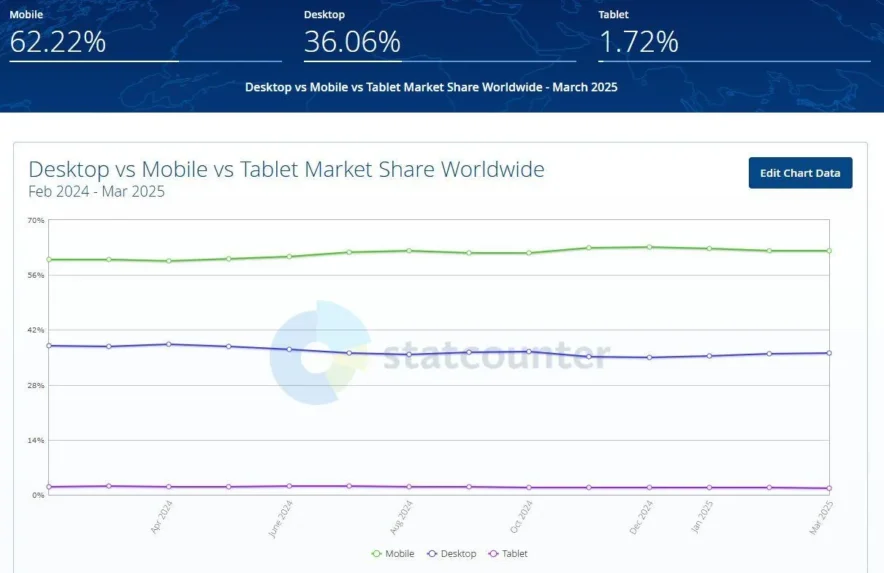Select the Desktop data point for Oct 2024
The height and width of the screenshot is (573, 884).
(x=529, y=351)
